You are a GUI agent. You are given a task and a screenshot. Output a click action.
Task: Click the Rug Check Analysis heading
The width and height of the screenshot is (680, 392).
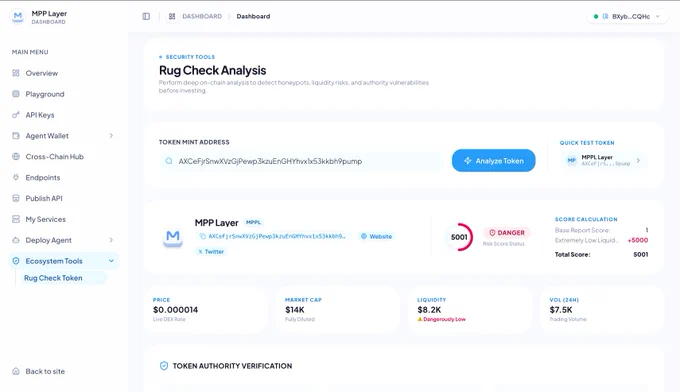pyautogui.click(x=212, y=70)
